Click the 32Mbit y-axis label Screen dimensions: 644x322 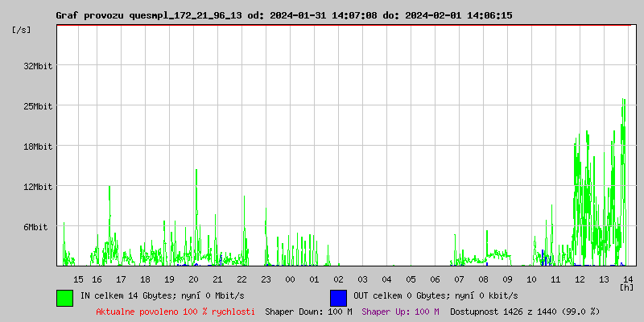(x=38, y=66)
